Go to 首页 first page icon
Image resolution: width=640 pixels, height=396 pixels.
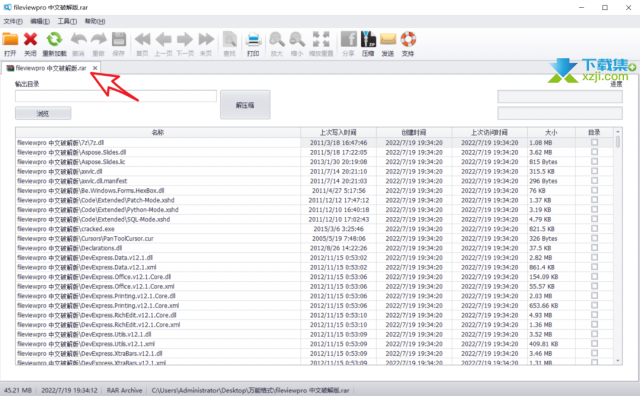(142, 40)
